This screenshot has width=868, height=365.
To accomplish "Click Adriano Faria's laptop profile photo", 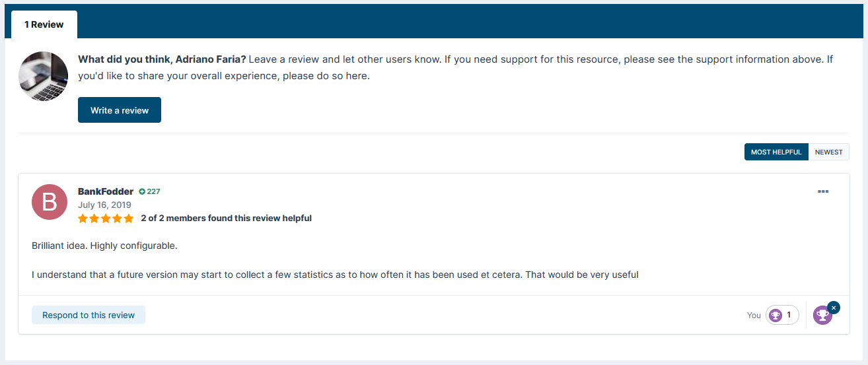I will click(44, 76).
